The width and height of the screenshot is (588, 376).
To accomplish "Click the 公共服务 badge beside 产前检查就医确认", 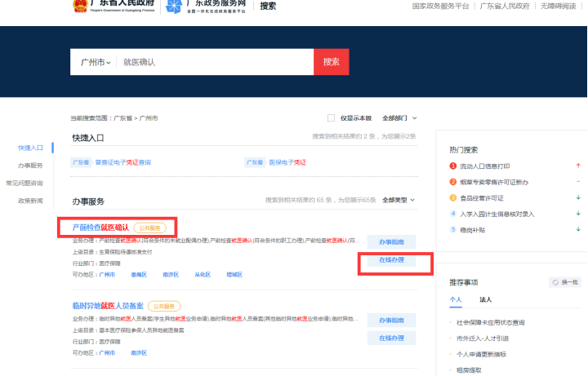I will 150,228.
